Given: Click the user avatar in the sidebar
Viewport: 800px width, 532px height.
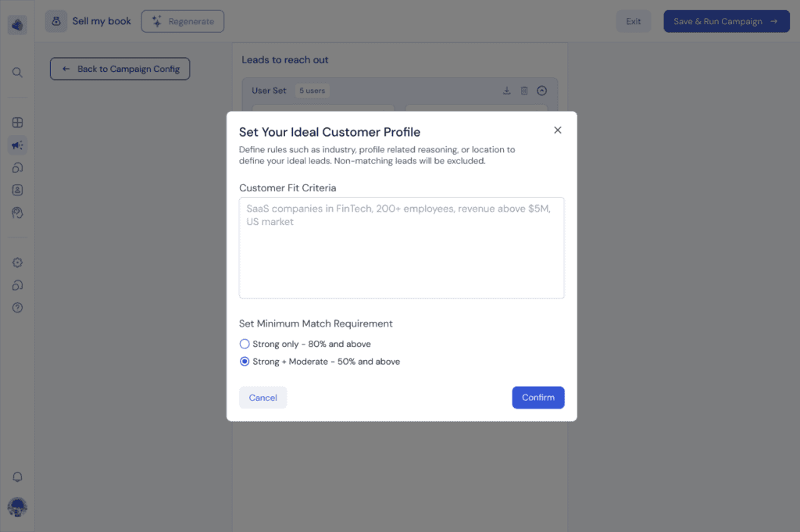Looking at the screenshot, I should (17, 507).
